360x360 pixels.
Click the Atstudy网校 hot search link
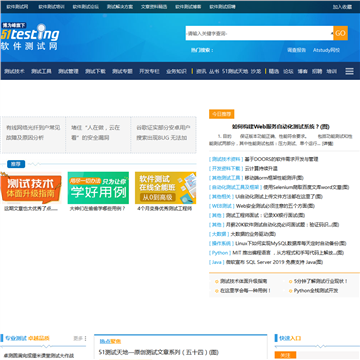(x=326, y=50)
